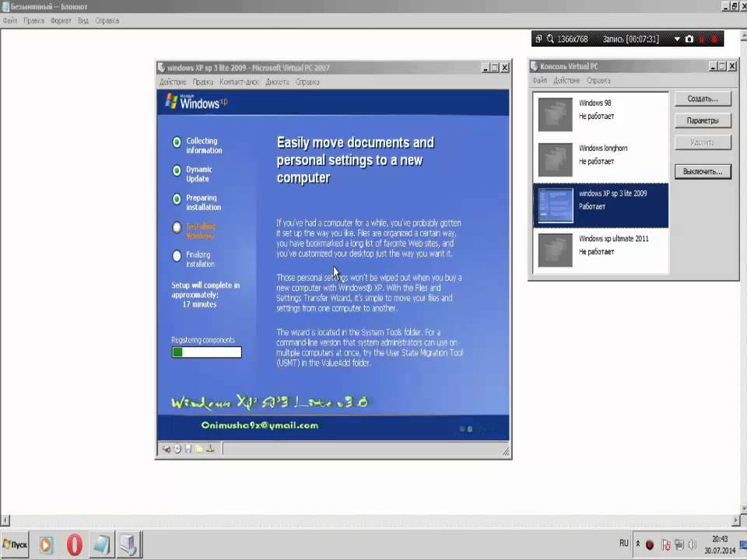Click the Virtual PC window resize grip
The image size is (747, 560).
click(506, 452)
